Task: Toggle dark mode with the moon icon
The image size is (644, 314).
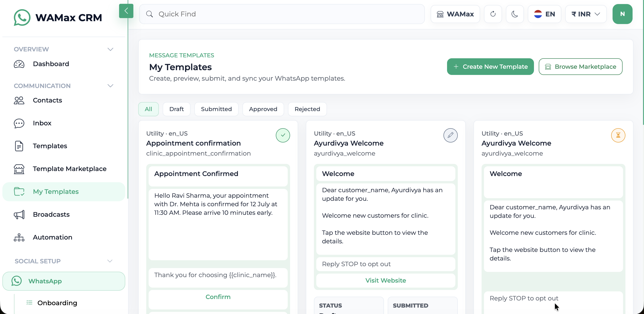Action: click(514, 14)
